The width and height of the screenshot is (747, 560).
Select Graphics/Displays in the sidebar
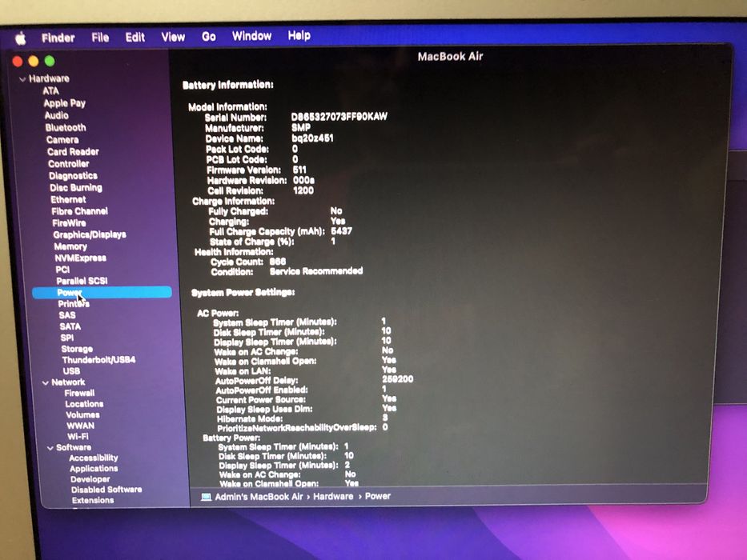click(x=90, y=234)
